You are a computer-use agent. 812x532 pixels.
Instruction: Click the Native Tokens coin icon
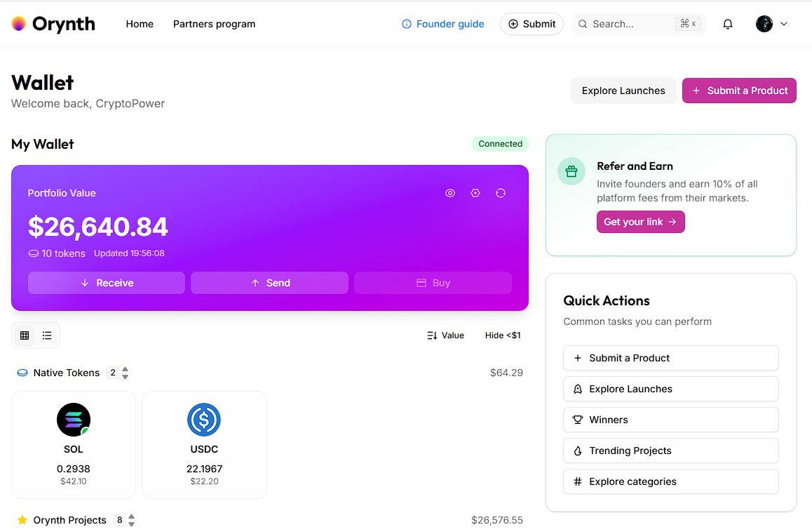22,373
